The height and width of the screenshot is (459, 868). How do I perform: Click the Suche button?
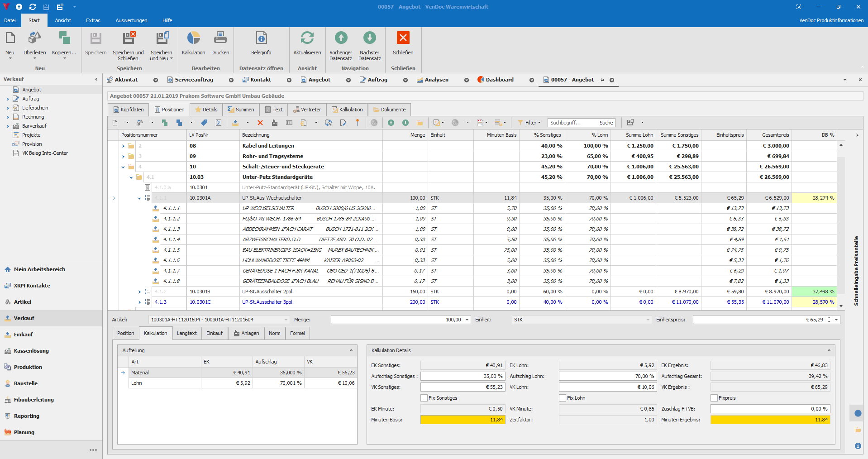[606, 123]
